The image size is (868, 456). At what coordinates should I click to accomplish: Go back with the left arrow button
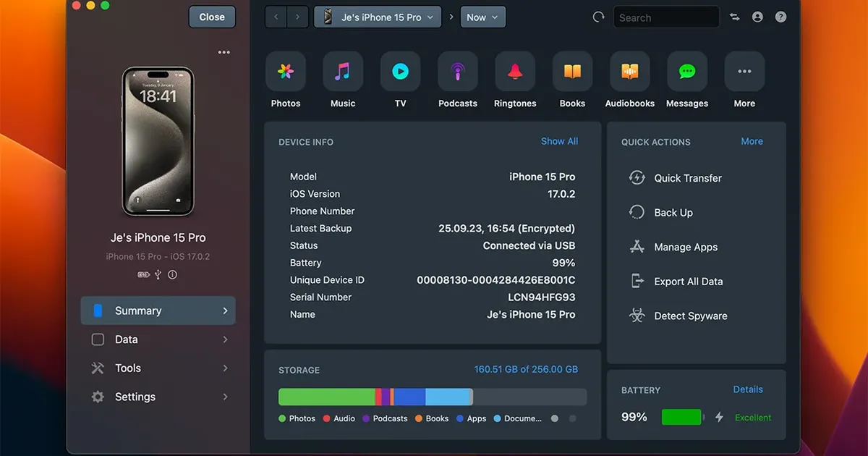[x=276, y=17]
